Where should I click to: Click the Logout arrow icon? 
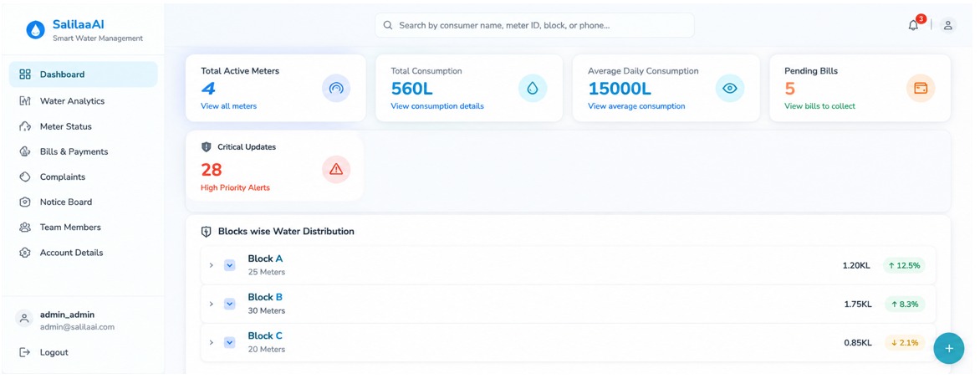coord(25,352)
